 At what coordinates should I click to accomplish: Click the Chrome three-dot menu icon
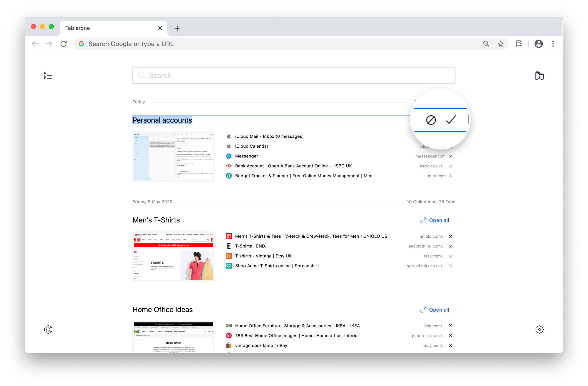click(553, 44)
